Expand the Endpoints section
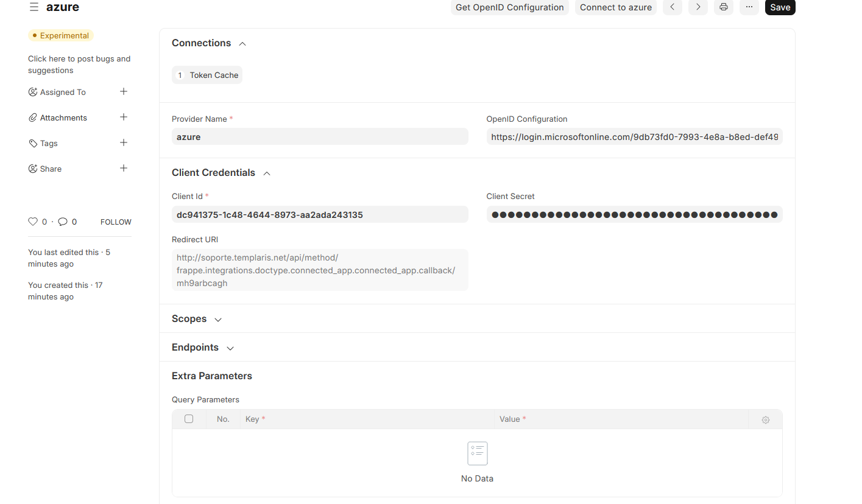This screenshot has height=504, width=862. pos(230,348)
